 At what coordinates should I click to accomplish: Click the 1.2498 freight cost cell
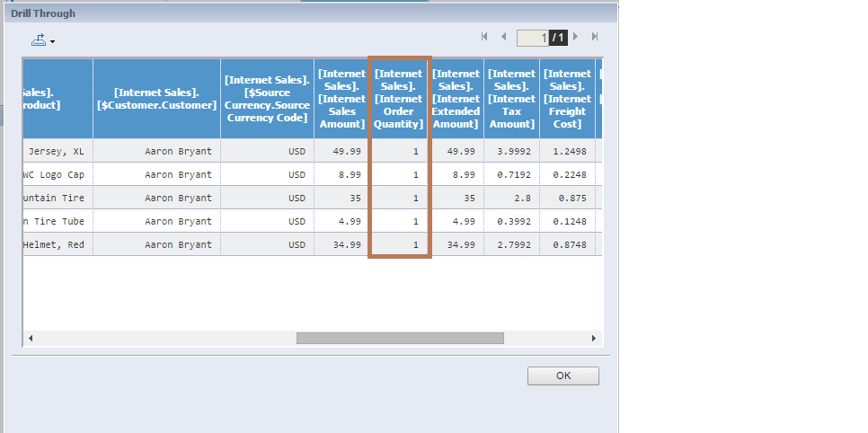(x=567, y=151)
